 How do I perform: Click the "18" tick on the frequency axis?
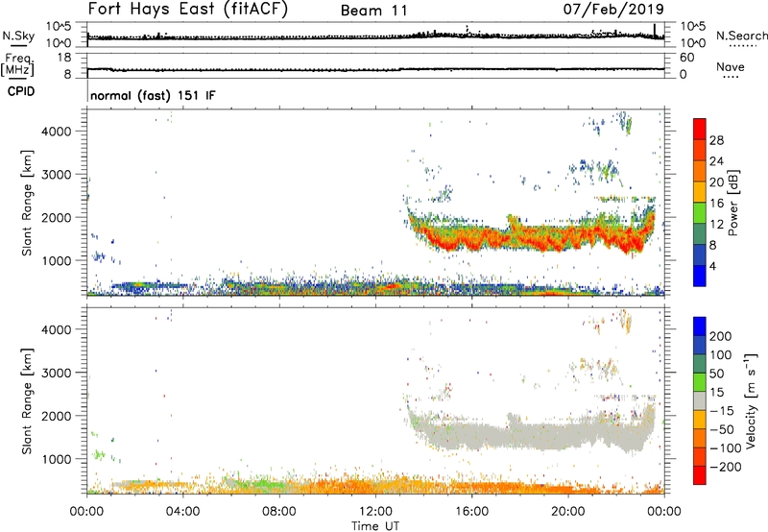[x=64, y=58]
